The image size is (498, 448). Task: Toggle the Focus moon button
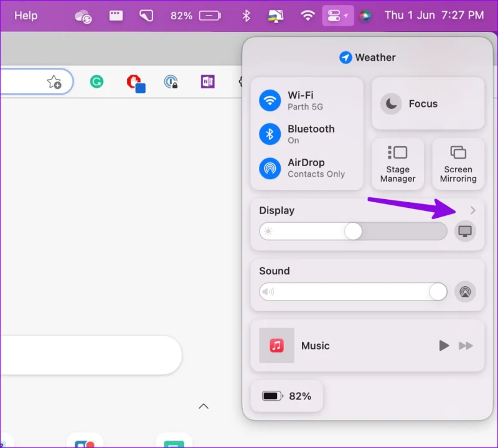pos(391,103)
